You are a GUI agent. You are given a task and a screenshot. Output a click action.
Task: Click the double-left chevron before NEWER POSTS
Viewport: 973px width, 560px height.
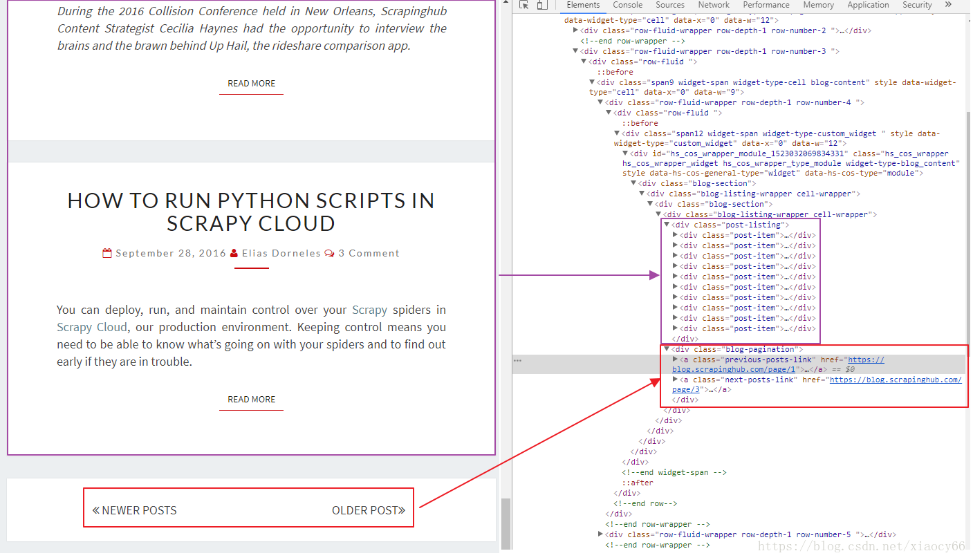[x=96, y=510]
